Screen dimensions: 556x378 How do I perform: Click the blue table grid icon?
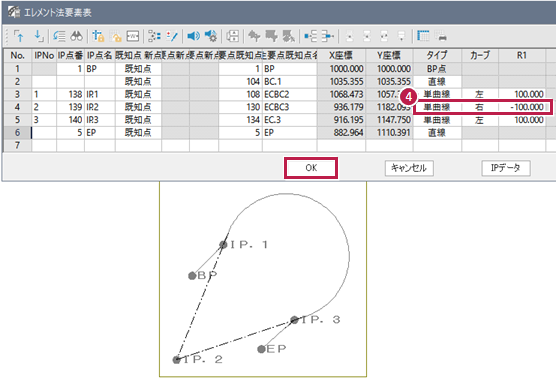pos(423,36)
